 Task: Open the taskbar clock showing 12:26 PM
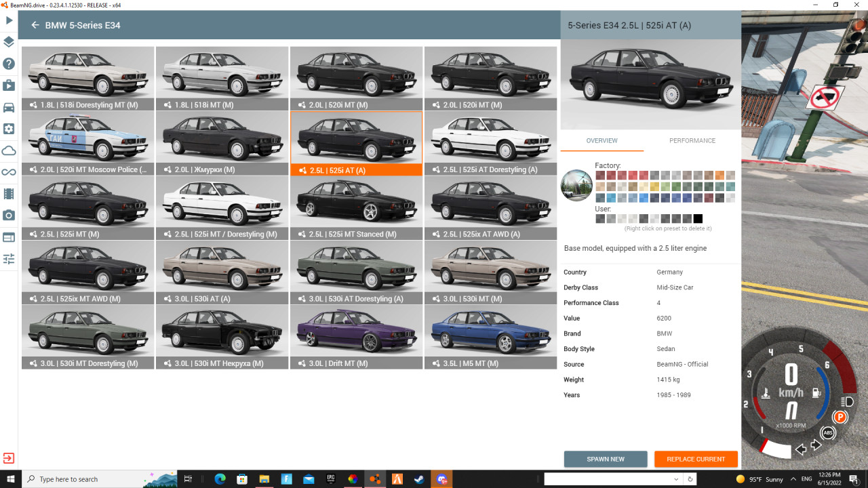[830, 479]
